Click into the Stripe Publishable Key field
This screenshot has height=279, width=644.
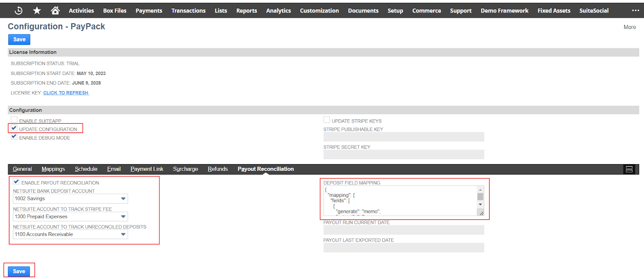click(x=404, y=137)
